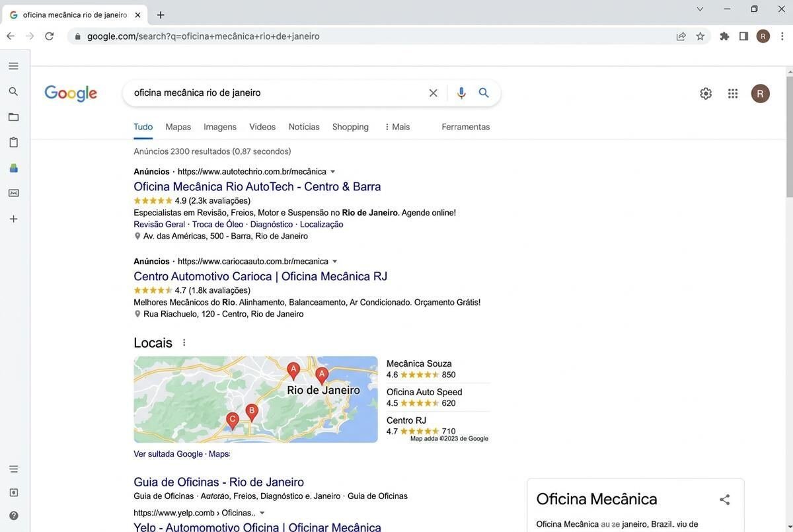Switch to the Imagens tab
Image resolution: width=793 pixels, height=532 pixels.
point(220,127)
